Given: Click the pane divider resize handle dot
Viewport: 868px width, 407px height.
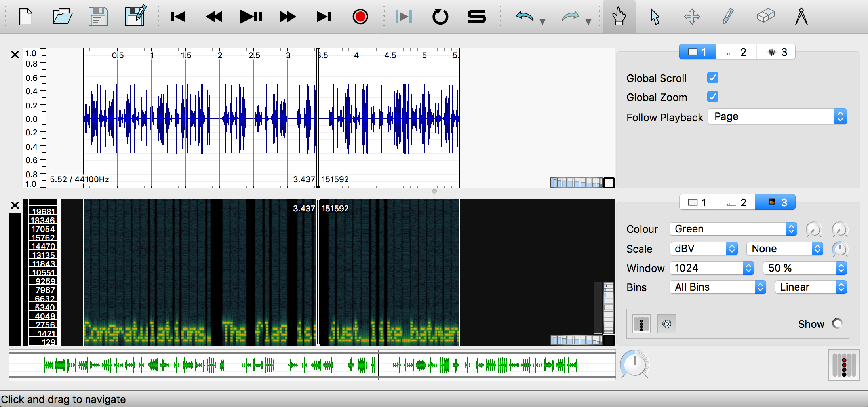Looking at the screenshot, I should coord(434,191).
